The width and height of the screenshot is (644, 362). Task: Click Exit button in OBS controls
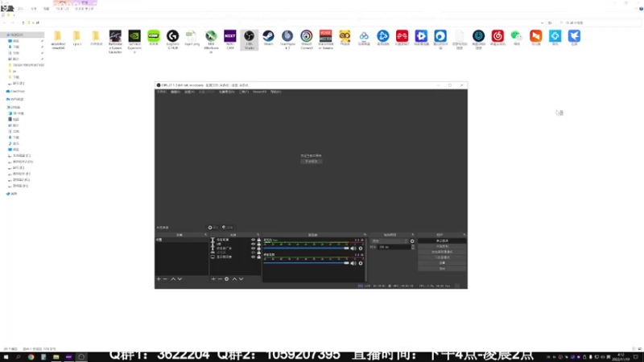(442, 269)
